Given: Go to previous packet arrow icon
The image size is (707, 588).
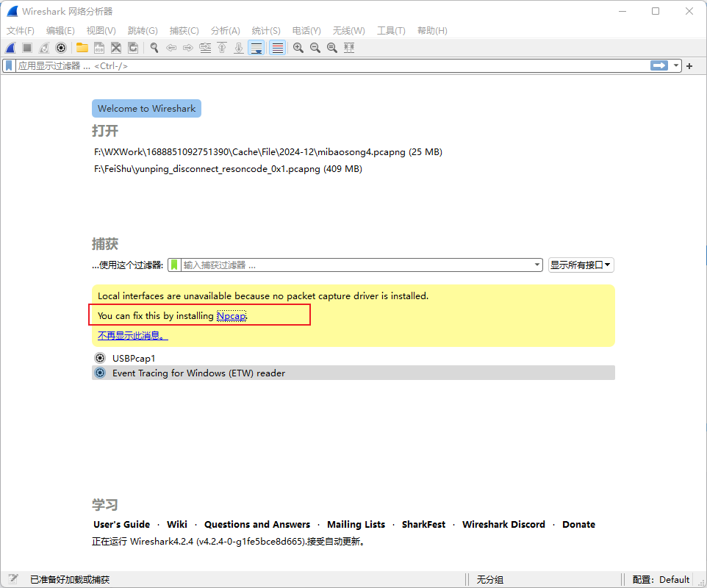Looking at the screenshot, I should 171,48.
